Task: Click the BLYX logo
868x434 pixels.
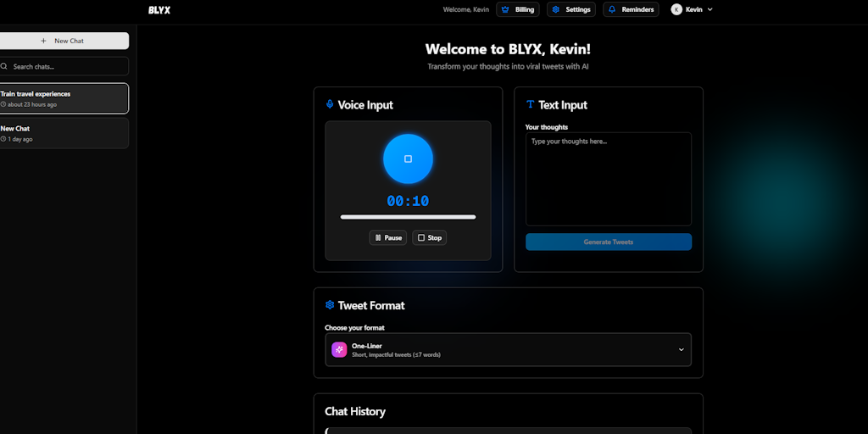Action: pos(159,10)
